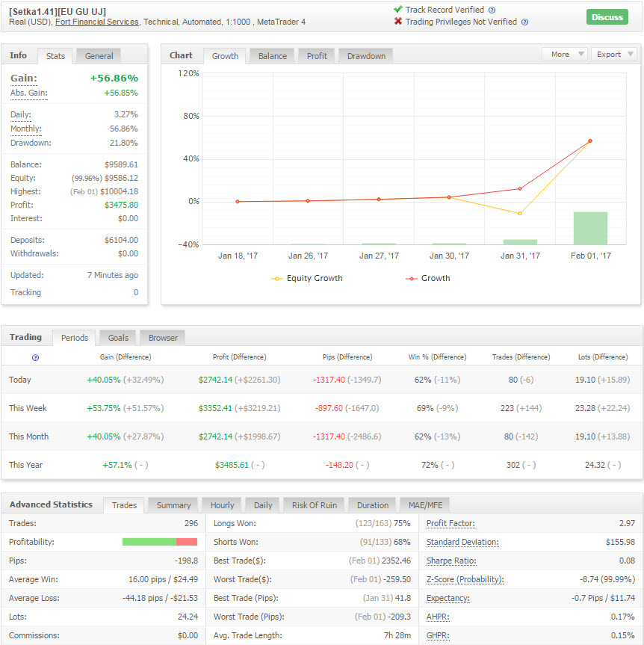644x645 pixels.
Task: Select the Balance chart tab
Action: [272, 56]
